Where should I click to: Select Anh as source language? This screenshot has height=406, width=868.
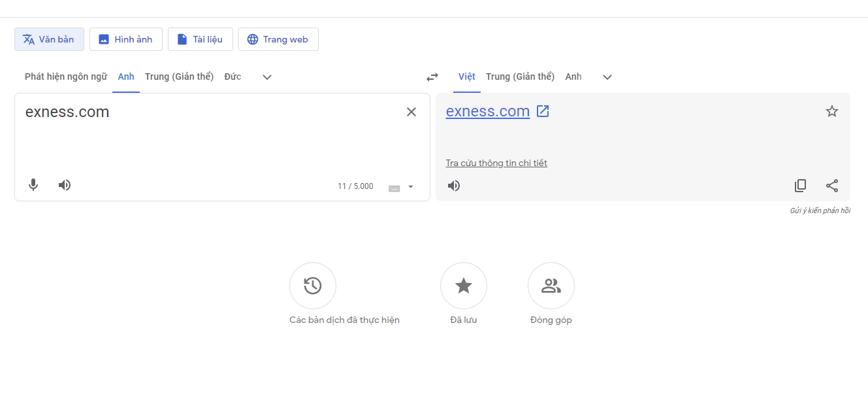126,76
